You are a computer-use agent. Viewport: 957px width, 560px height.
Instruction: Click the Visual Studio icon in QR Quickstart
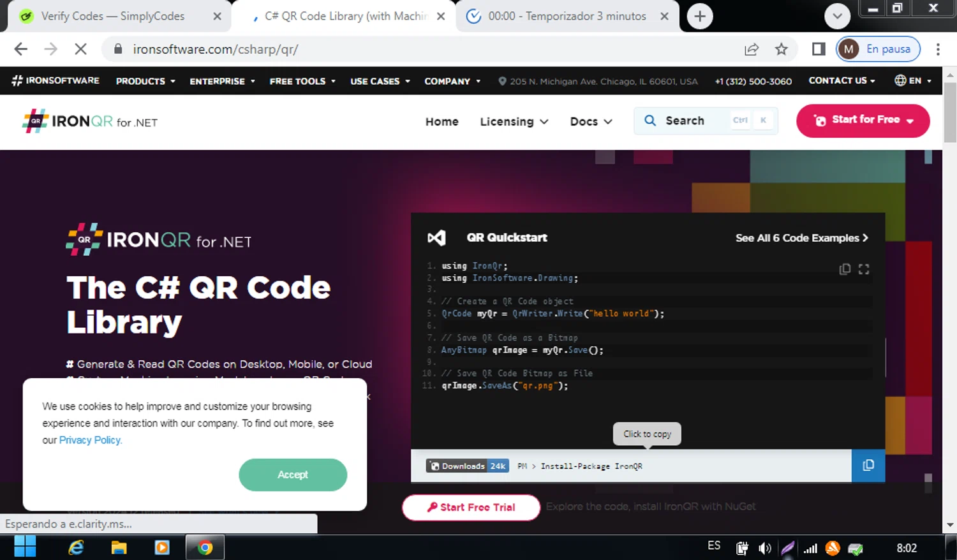click(x=436, y=238)
